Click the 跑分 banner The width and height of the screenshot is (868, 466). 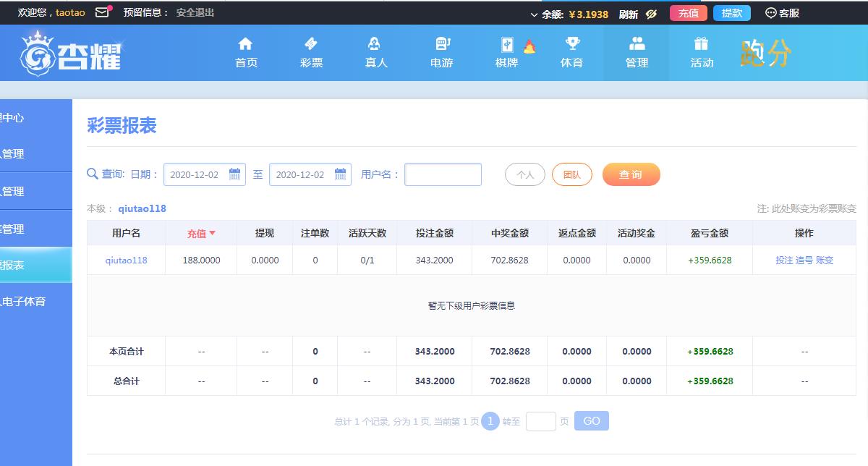765,54
